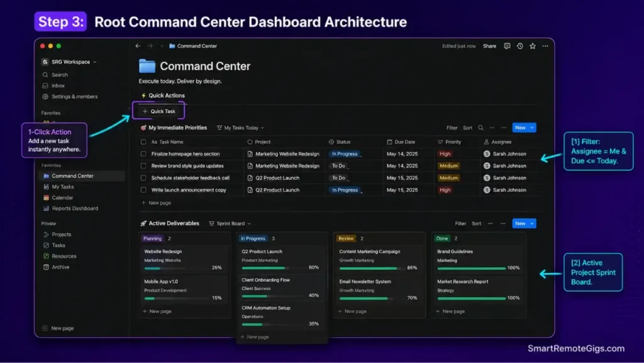Open the page options ellipsis beside the star
This screenshot has height=363, width=644.
[x=545, y=46]
